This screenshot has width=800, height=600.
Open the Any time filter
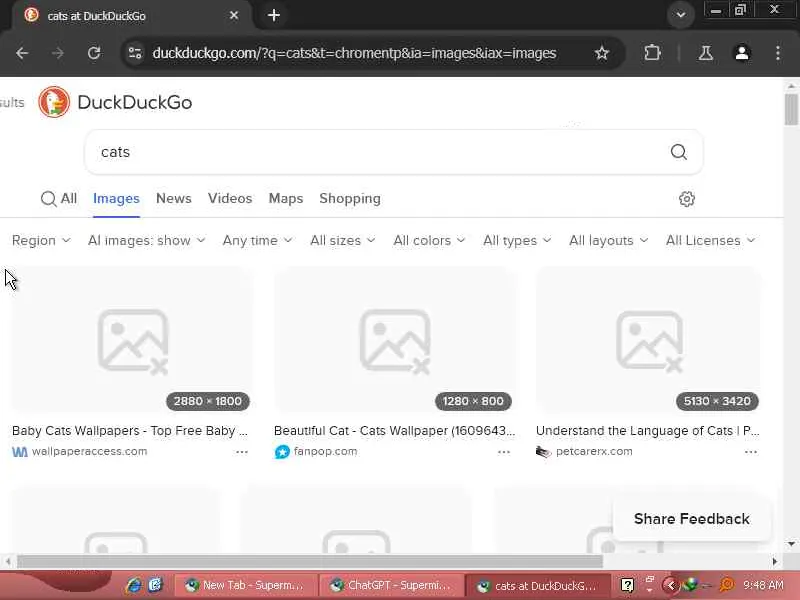[257, 240]
